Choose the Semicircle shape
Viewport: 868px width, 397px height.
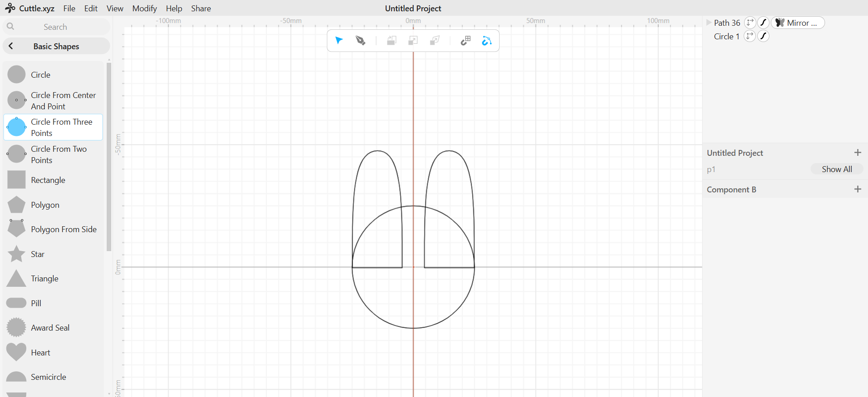pyautogui.click(x=53, y=377)
